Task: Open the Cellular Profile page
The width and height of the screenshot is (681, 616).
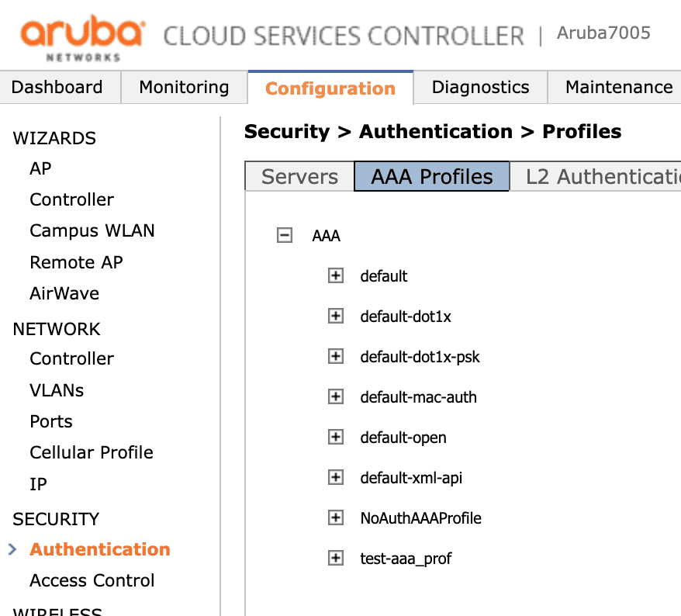Action: [92, 452]
